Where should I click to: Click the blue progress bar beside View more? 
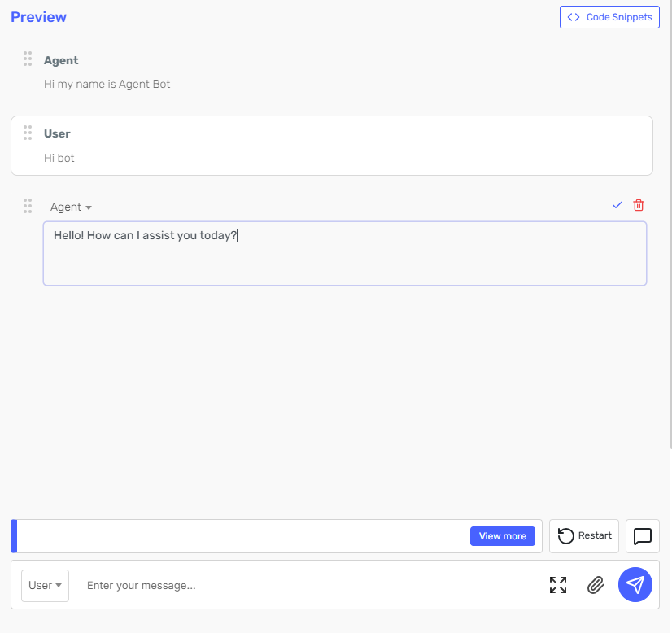coord(12,536)
